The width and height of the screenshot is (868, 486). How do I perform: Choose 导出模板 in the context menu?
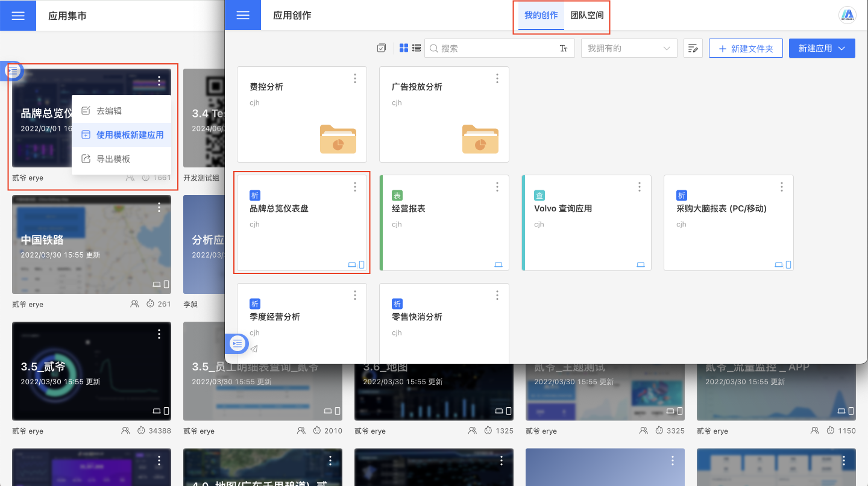click(113, 159)
